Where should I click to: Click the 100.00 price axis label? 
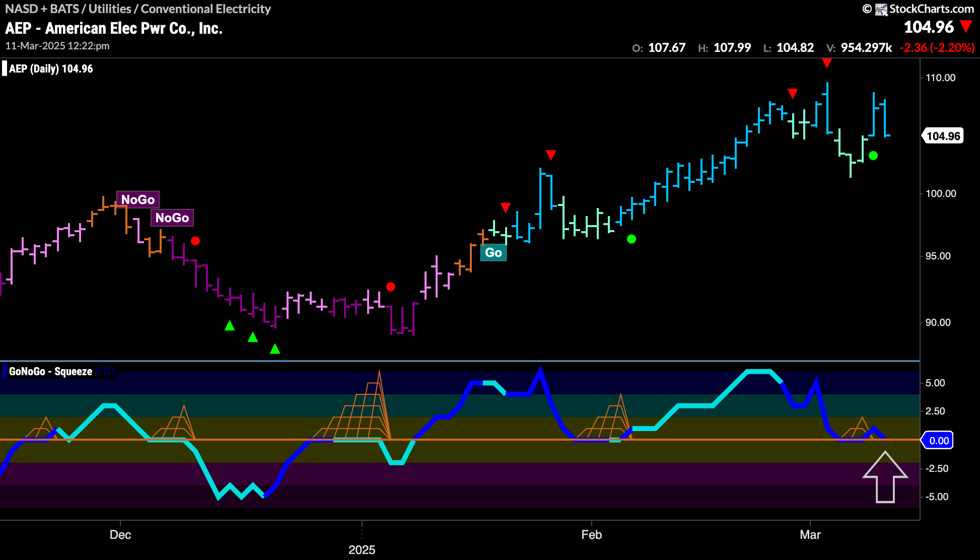941,193
